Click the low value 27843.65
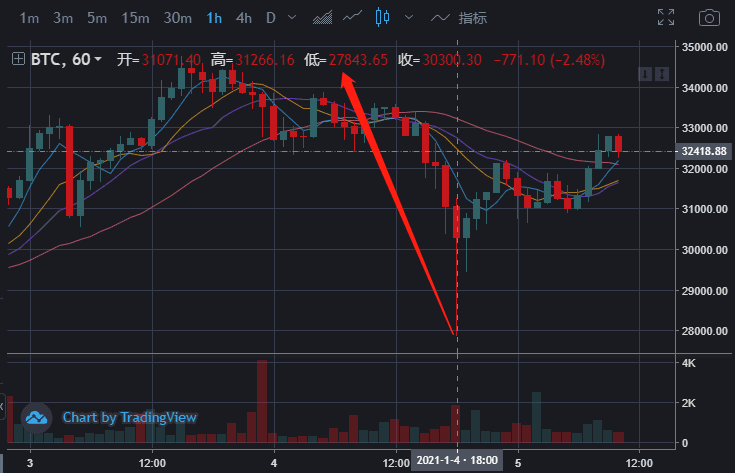Screen dimensions: 735x473 click(x=358, y=60)
